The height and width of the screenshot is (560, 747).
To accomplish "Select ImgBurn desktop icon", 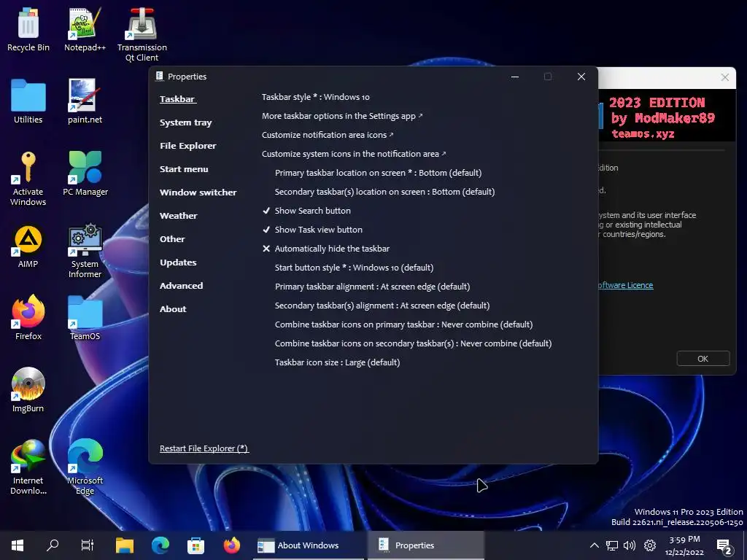I will click(28, 390).
